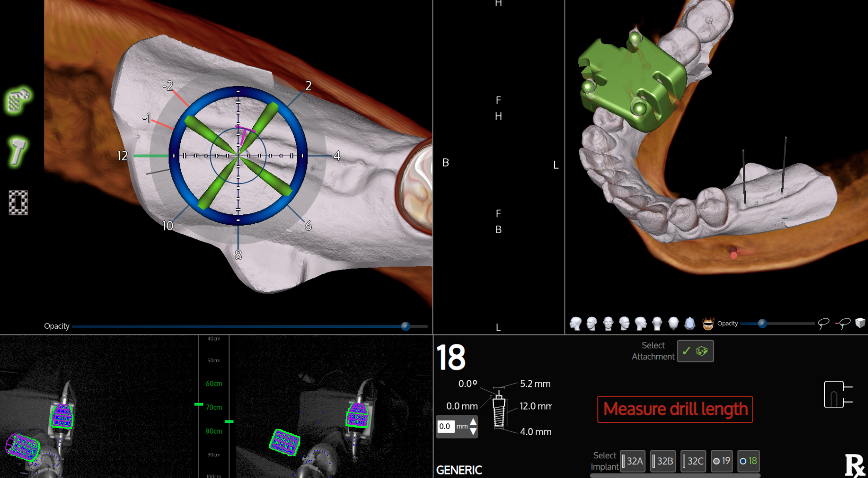Select implant 18 radio option
The height and width of the screenshot is (478, 868).
(748, 461)
